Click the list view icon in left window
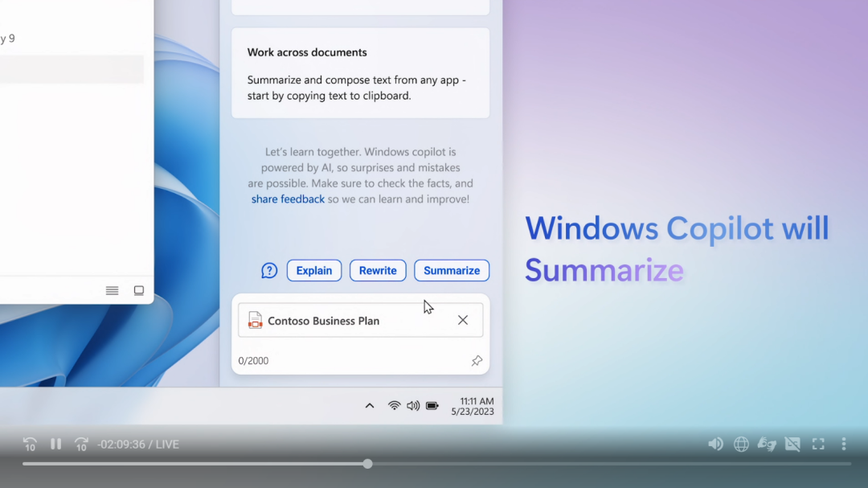The height and width of the screenshot is (488, 868). (x=112, y=290)
